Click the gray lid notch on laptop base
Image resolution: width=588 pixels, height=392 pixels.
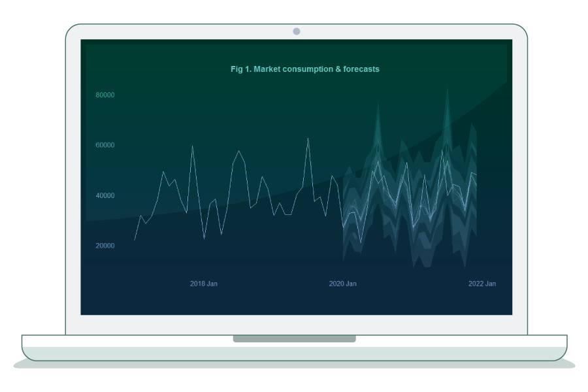tap(294, 338)
